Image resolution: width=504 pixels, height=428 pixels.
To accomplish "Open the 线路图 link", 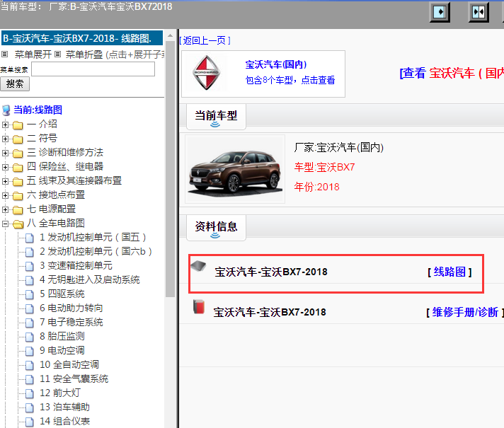I will tap(449, 272).
